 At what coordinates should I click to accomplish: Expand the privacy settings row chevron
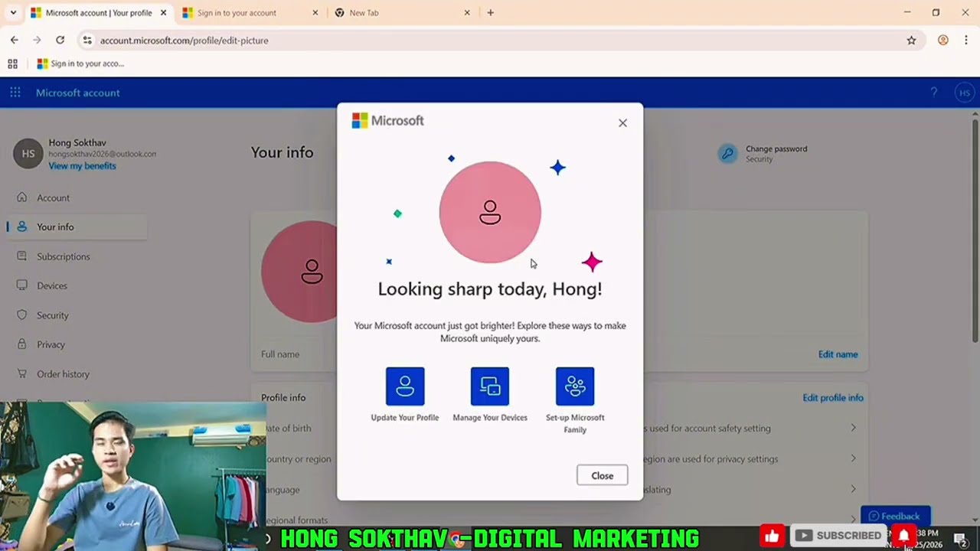click(853, 458)
